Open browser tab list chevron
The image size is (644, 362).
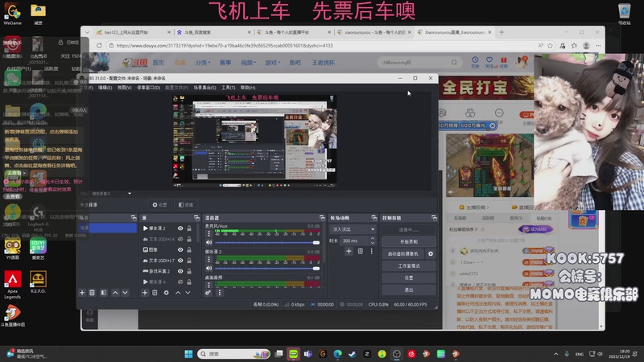[x=87, y=32]
